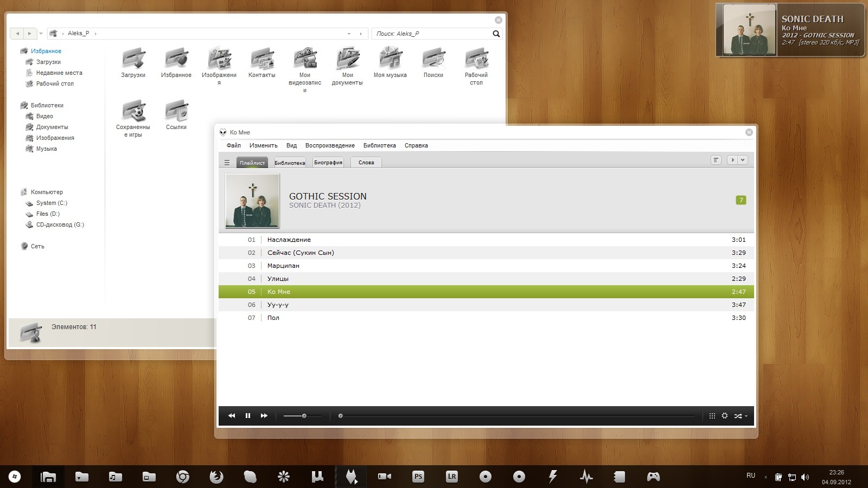Skip to the next track
The height and width of the screenshot is (488, 868).
pos(264,416)
